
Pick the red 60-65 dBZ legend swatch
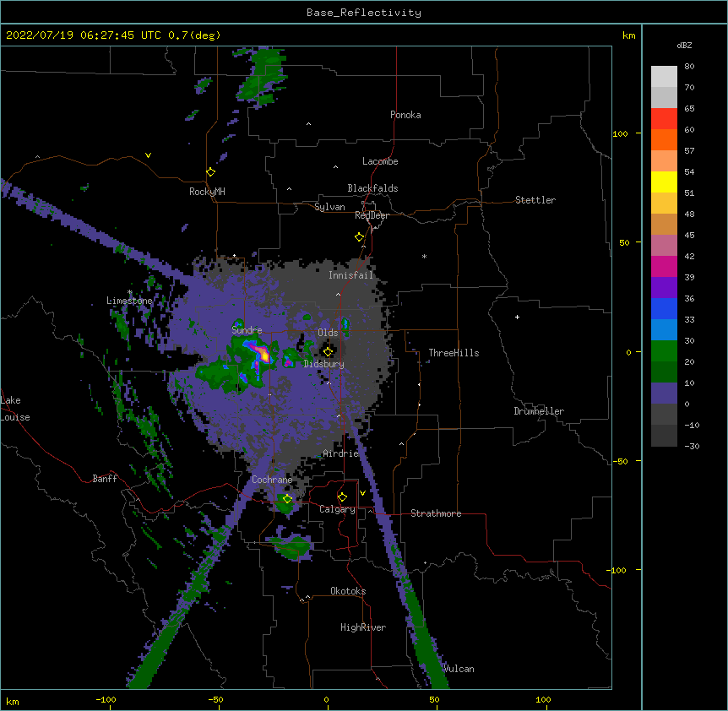pos(664,118)
